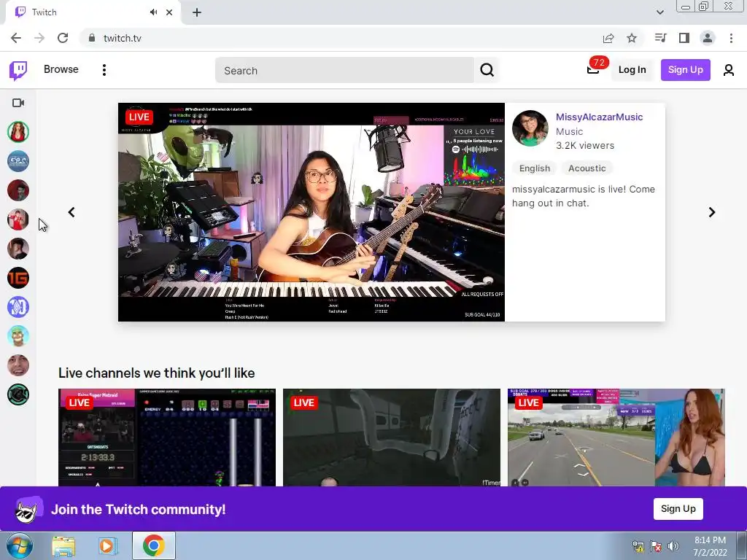Select the English tag
The height and width of the screenshot is (560, 747).
point(535,168)
